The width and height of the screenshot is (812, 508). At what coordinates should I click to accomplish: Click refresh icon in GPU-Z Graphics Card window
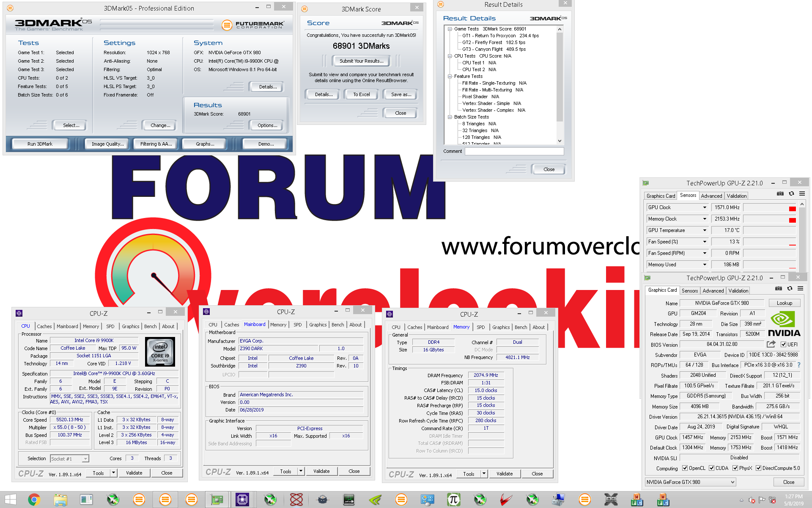click(x=790, y=289)
